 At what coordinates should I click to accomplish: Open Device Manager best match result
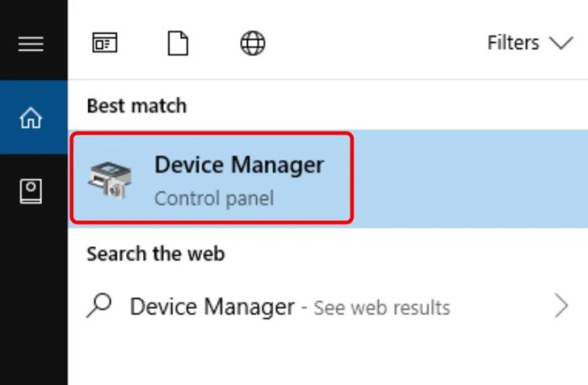click(x=328, y=178)
